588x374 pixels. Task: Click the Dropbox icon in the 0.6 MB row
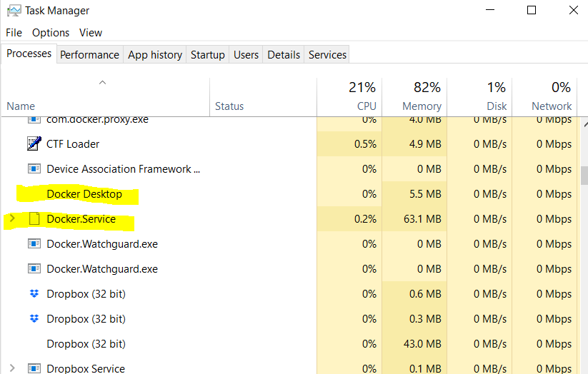pyautogui.click(x=34, y=294)
